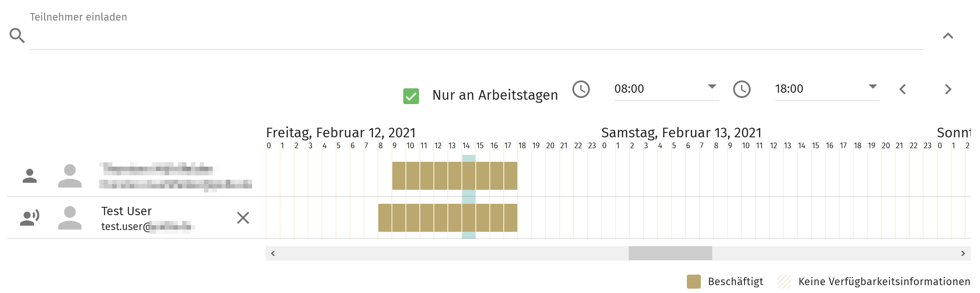Go to previous day with left chevron

click(903, 90)
